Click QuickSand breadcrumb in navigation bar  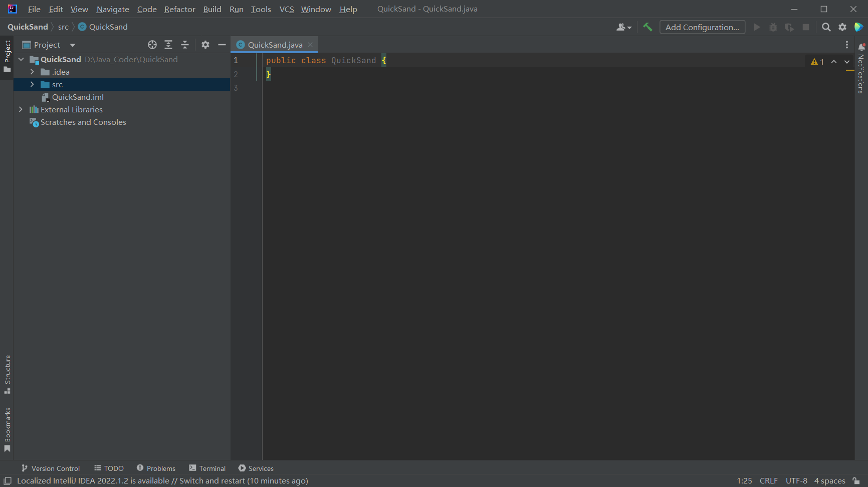coord(28,27)
